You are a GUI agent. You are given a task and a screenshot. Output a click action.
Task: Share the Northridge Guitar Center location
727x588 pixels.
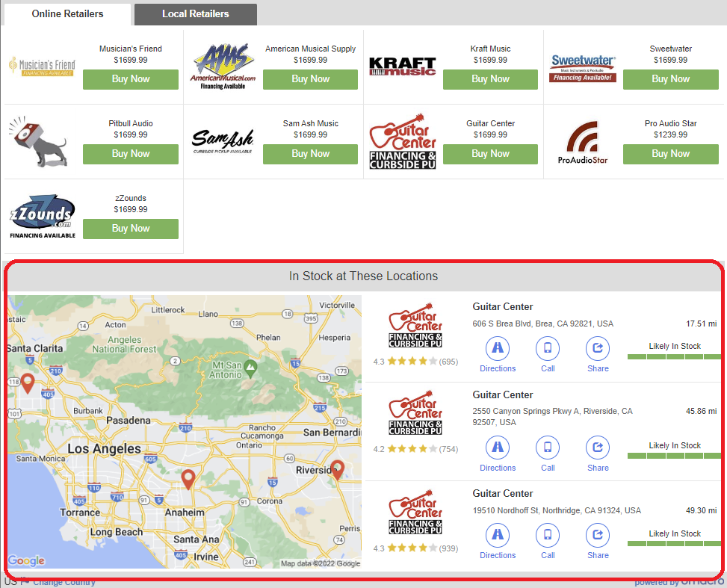598,542
